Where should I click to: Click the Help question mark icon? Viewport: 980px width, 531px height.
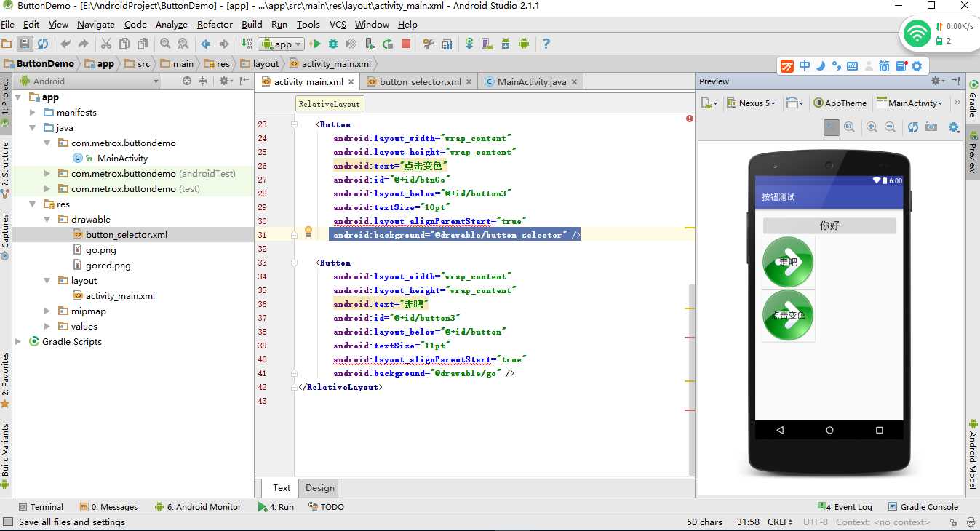pos(546,44)
